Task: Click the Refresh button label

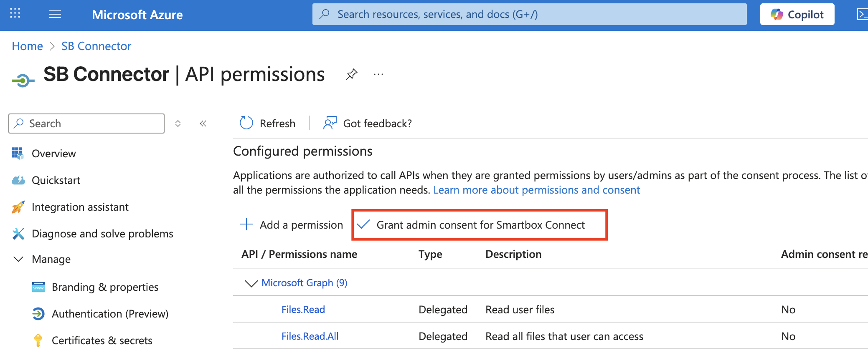Action: [x=277, y=124]
